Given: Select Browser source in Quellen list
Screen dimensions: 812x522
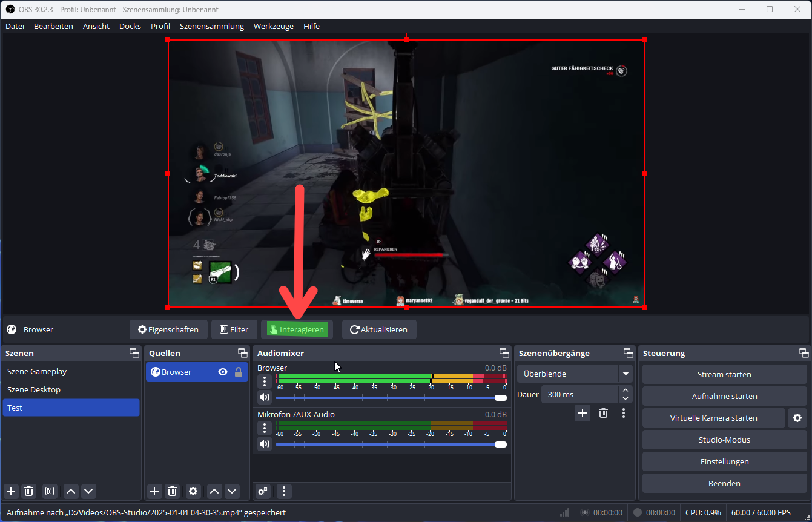Looking at the screenshot, I should click(x=197, y=372).
